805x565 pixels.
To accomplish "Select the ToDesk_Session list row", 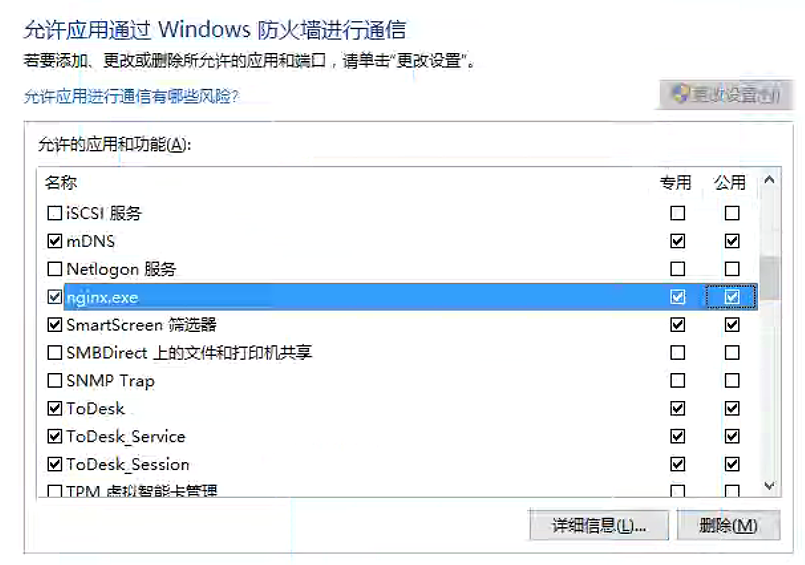I will coord(398,464).
